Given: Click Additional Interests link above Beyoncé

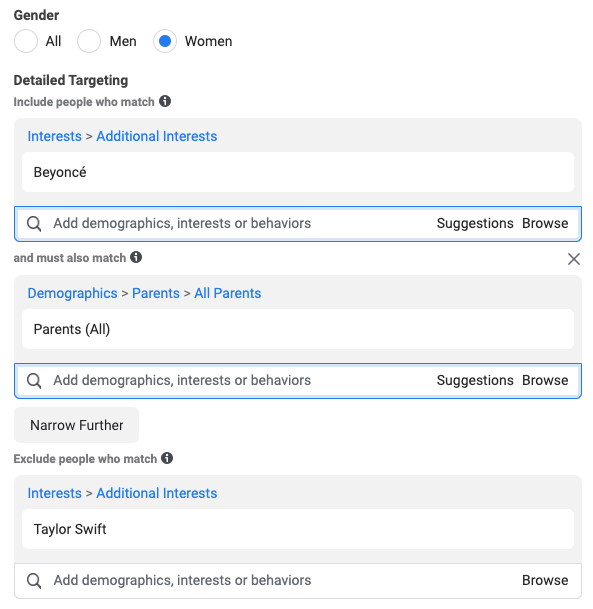Looking at the screenshot, I should pos(157,136).
